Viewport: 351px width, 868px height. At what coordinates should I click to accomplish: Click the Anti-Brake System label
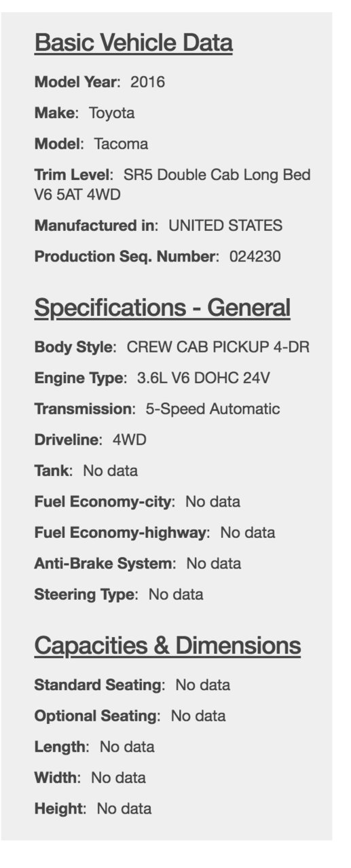105,564
